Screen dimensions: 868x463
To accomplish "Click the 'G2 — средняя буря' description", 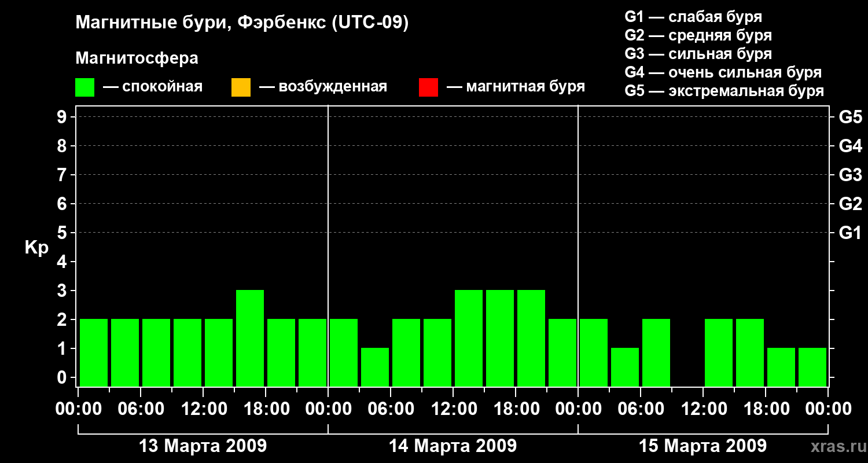I will pyautogui.click(x=698, y=35).
